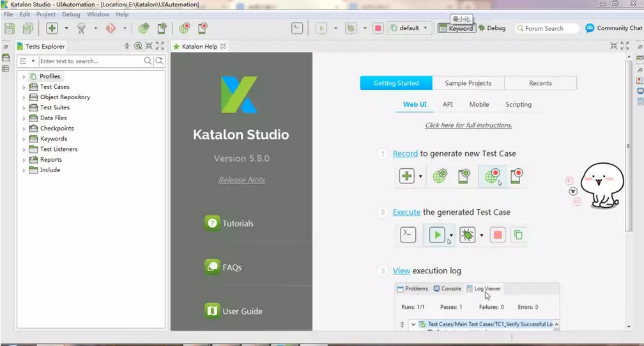The image size is (644, 346).
Task: Open the Project menu
Action: (45, 14)
